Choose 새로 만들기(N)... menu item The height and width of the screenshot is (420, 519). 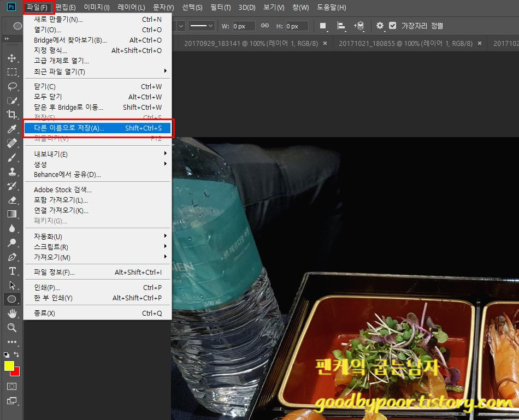[98, 20]
